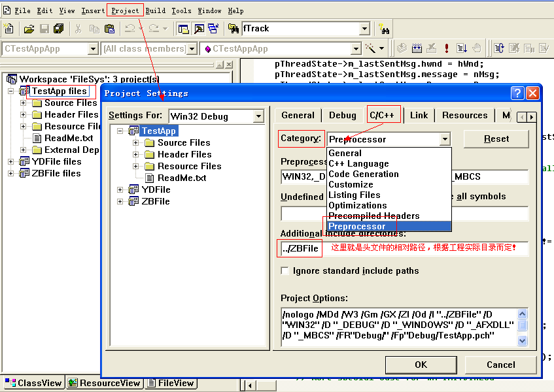Click the Cut toolbar icon
Image resolution: width=554 pixels, height=392 pixels.
coord(78,29)
